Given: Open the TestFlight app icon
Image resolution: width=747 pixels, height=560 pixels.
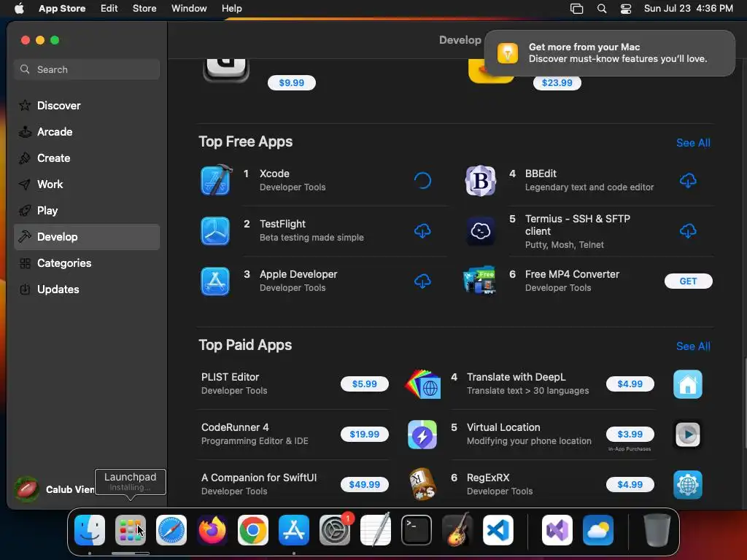Looking at the screenshot, I should pyautogui.click(x=215, y=231).
